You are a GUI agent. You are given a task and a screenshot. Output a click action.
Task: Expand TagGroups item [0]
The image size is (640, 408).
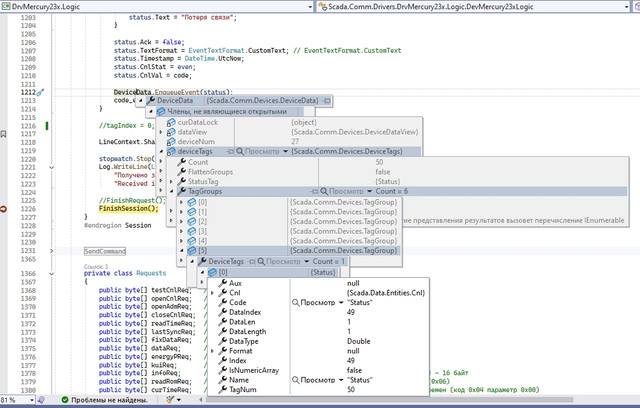click(x=182, y=202)
